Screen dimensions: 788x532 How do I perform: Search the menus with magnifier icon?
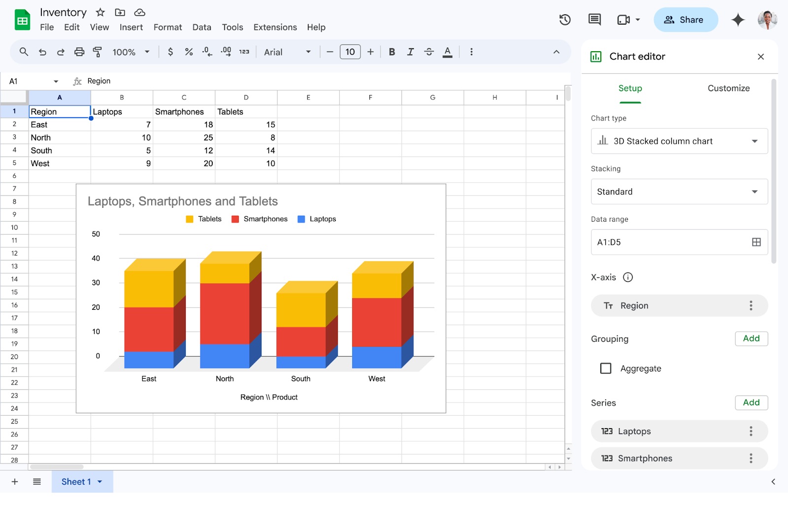click(24, 52)
